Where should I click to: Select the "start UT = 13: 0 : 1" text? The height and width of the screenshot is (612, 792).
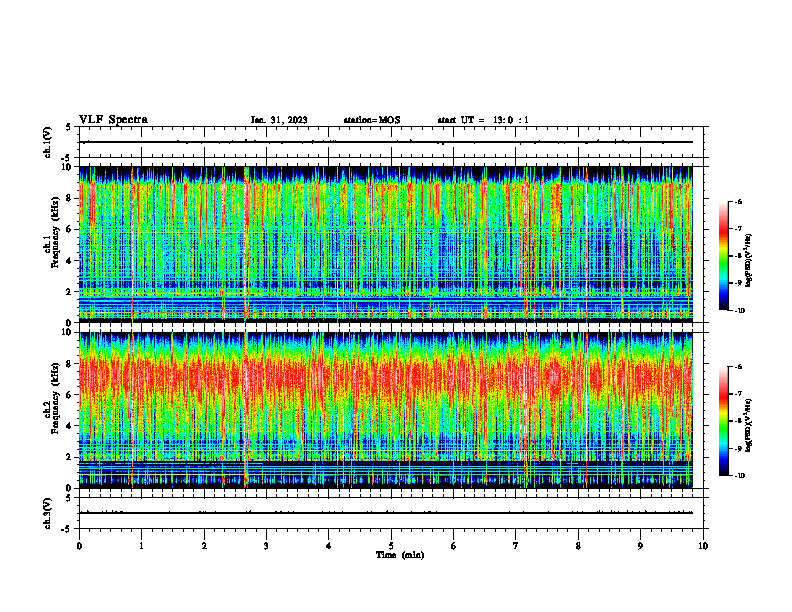pyautogui.click(x=483, y=120)
